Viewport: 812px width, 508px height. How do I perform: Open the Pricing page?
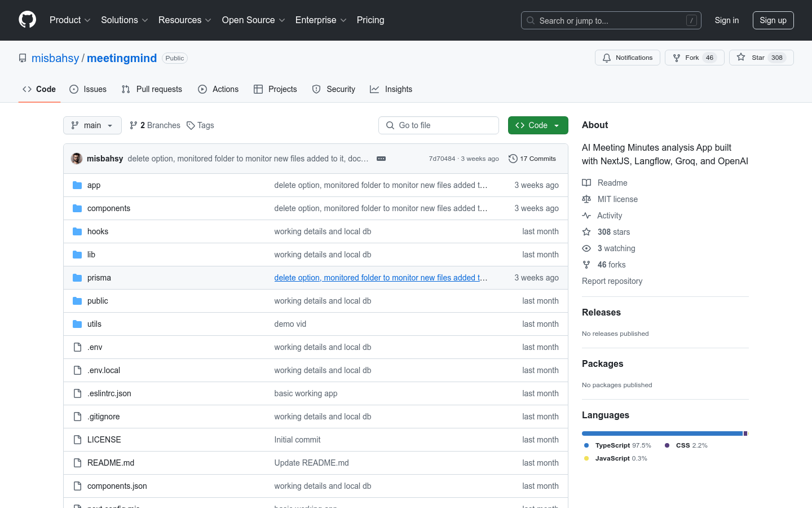[370, 20]
